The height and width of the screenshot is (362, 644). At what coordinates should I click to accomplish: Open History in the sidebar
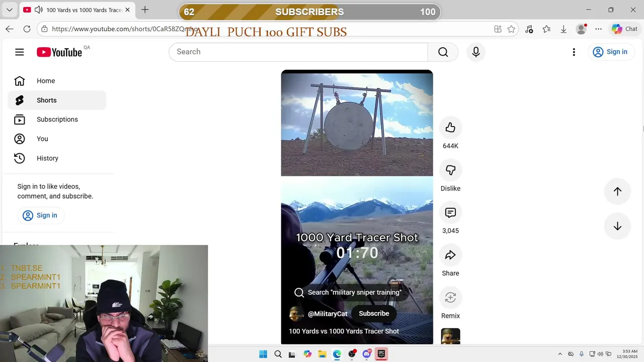[x=57, y=158]
